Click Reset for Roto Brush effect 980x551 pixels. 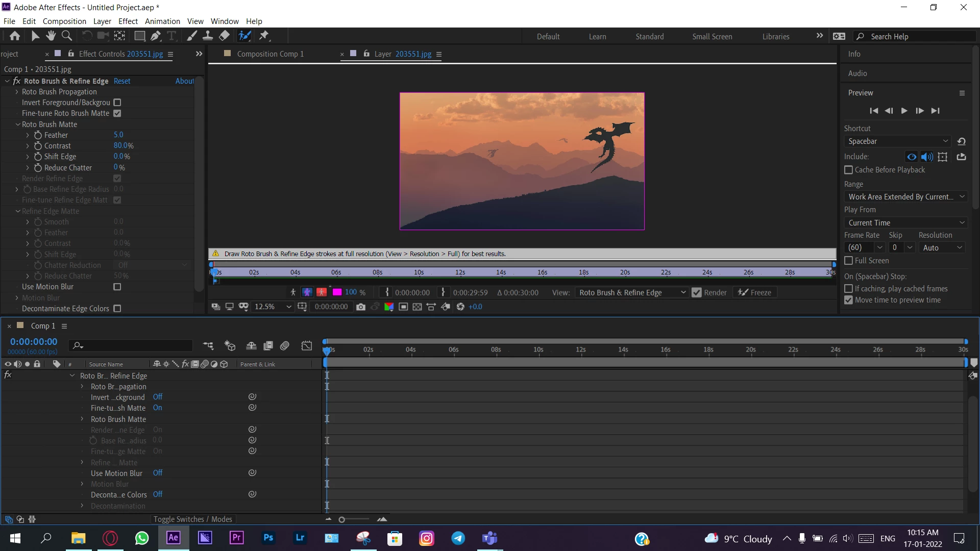click(122, 81)
